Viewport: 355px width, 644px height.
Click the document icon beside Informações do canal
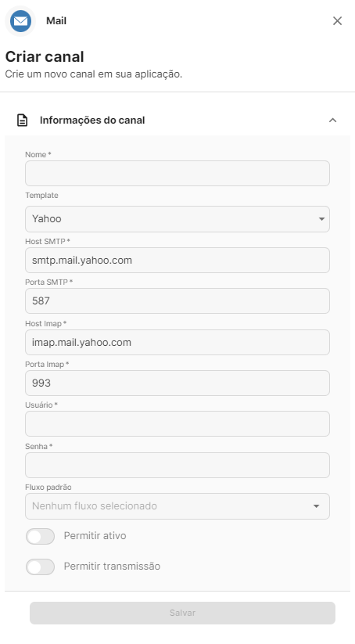click(x=22, y=121)
